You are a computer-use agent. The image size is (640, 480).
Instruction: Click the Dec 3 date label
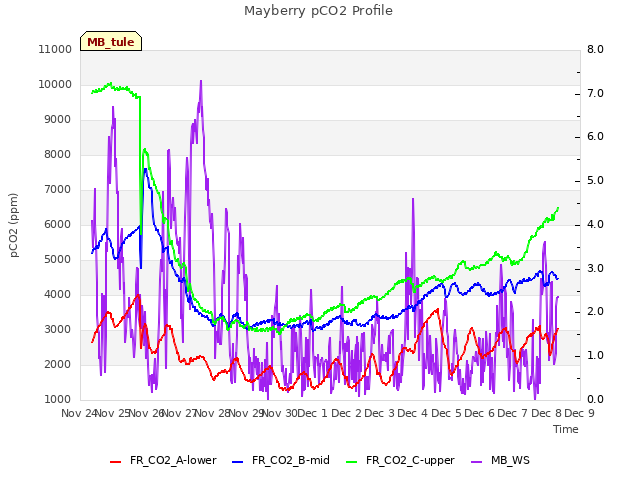pos(379,413)
